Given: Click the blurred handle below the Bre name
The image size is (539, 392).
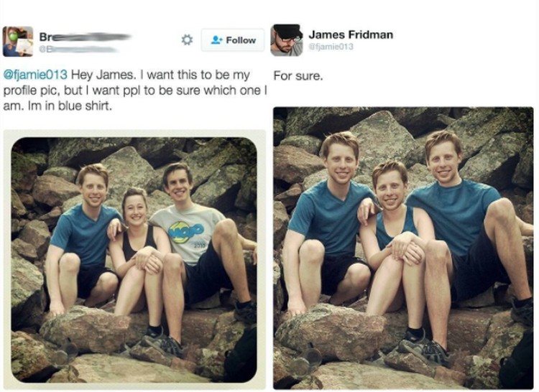Looking at the screenshot, I should [x=78, y=50].
